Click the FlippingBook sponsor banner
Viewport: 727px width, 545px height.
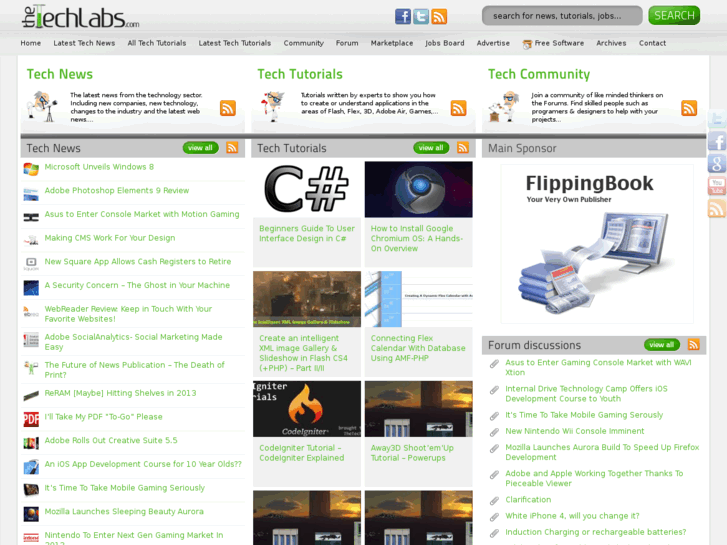pyautogui.click(x=597, y=244)
